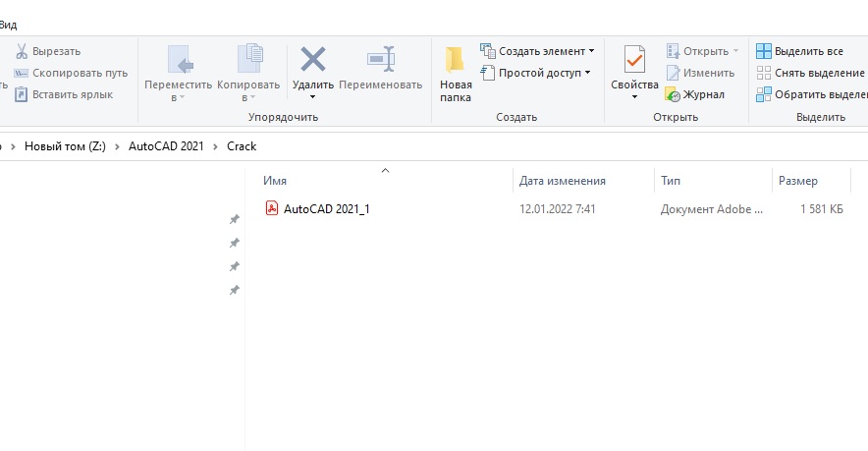Select the AutoCAD 2021_1 PDF file
Image resolution: width=868 pixels, height=451 pixels.
click(x=326, y=208)
